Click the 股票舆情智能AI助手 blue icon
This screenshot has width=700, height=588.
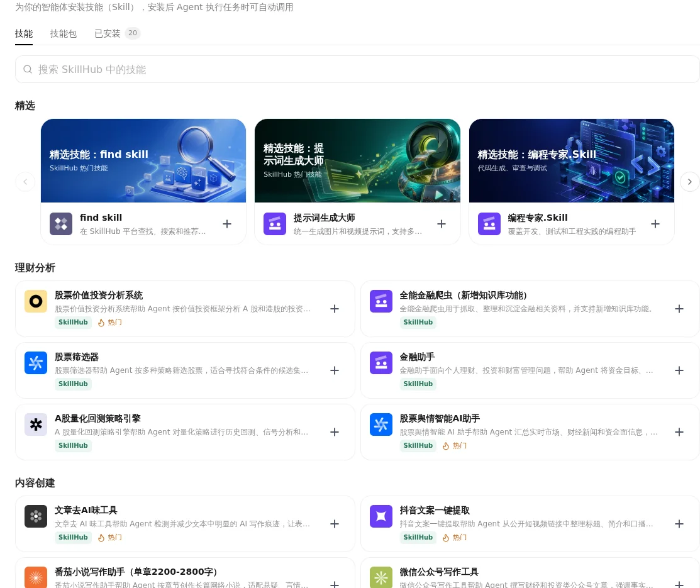pyautogui.click(x=381, y=424)
